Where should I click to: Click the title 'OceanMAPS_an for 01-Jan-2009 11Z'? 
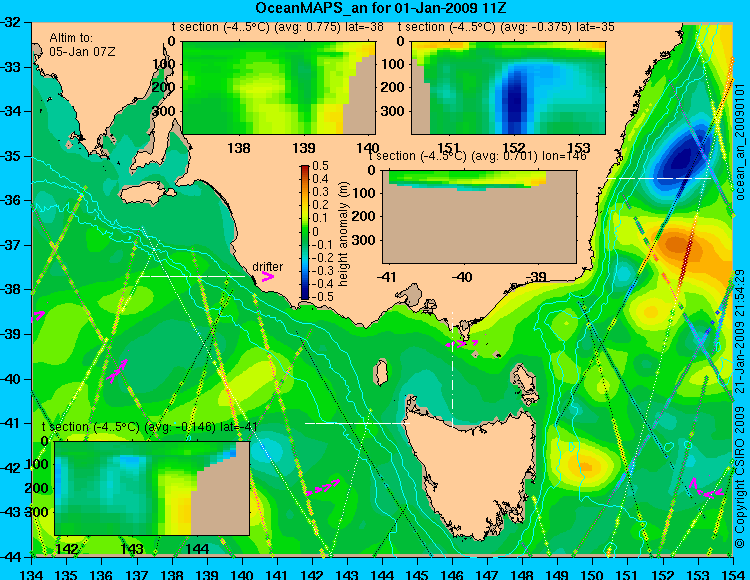point(380,8)
